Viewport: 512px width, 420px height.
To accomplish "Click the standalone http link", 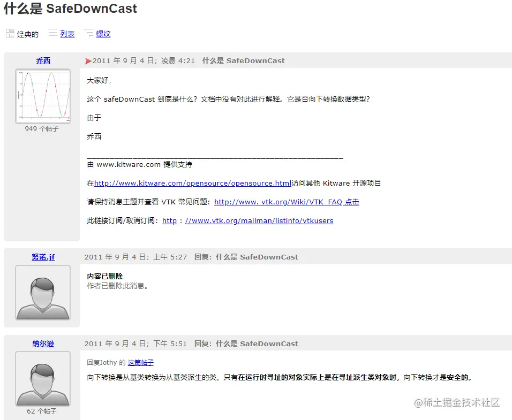I will pos(169,221).
